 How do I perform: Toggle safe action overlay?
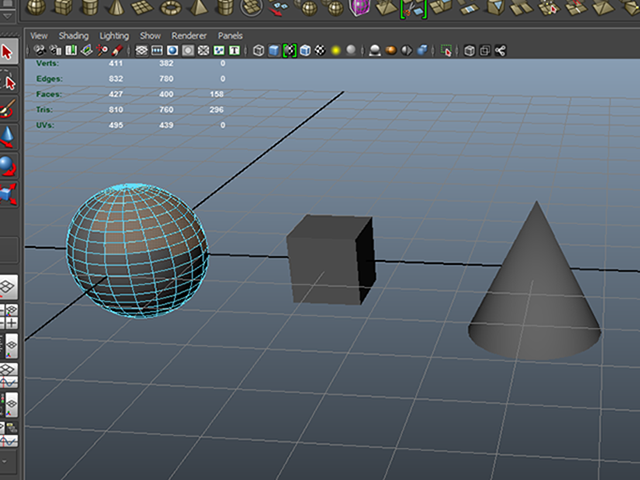(x=219, y=51)
